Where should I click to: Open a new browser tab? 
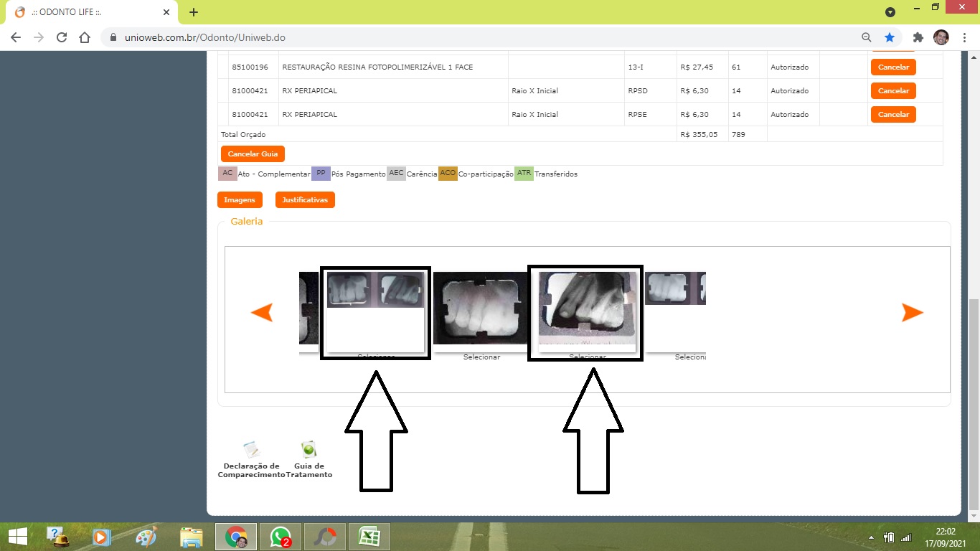pyautogui.click(x=194, y=12)
